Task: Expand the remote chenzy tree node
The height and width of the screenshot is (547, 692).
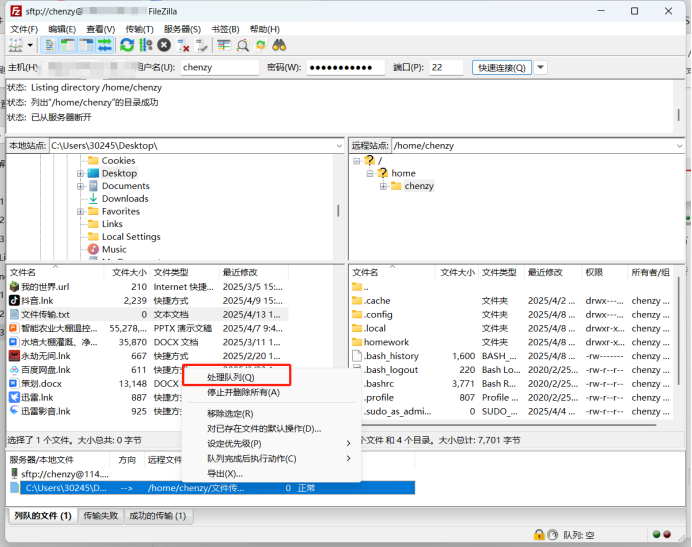Action: [383, 186]
